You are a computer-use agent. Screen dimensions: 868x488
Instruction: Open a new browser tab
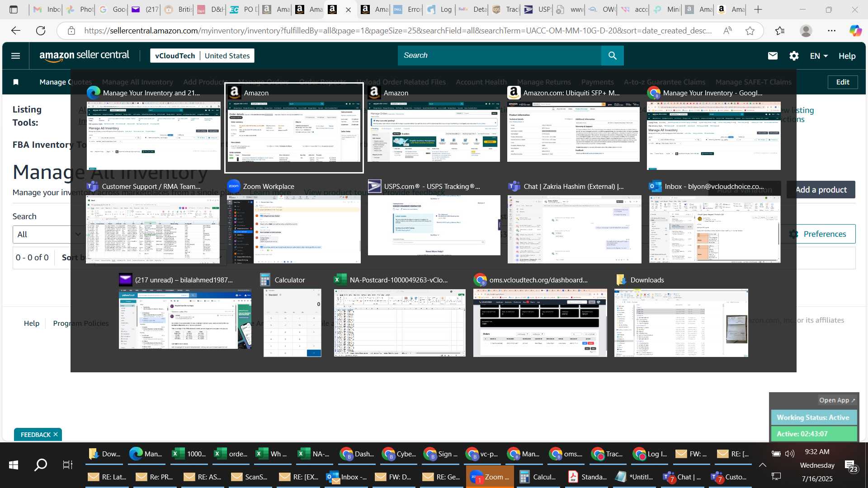[758, 9]
